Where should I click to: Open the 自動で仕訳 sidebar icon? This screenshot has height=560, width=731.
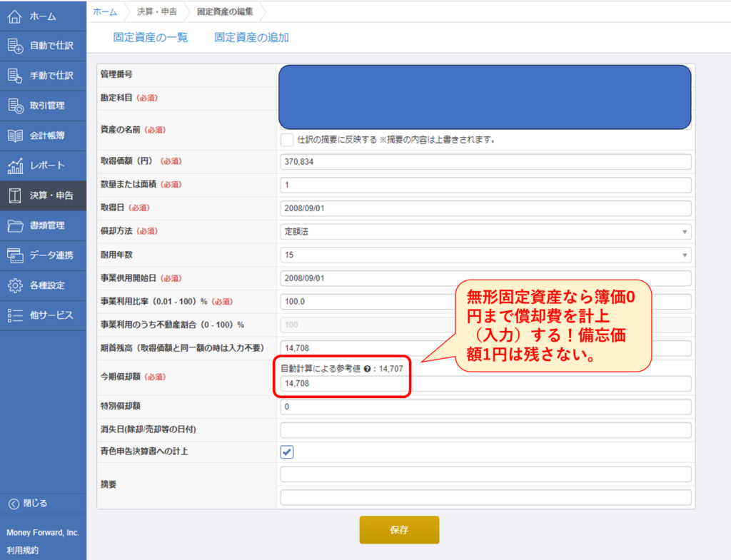pos(15,46)
